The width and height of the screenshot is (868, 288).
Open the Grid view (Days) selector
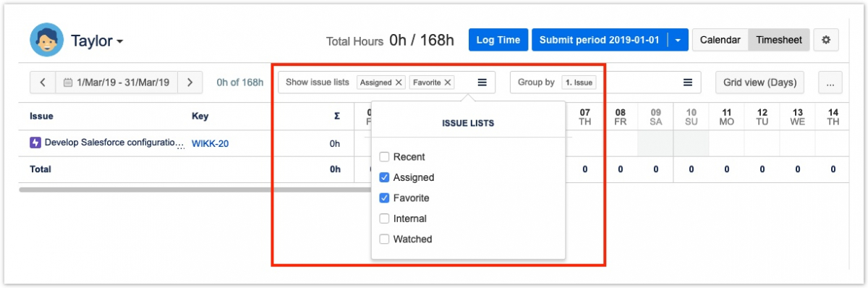pyautogui.click(x=760, y=82)
